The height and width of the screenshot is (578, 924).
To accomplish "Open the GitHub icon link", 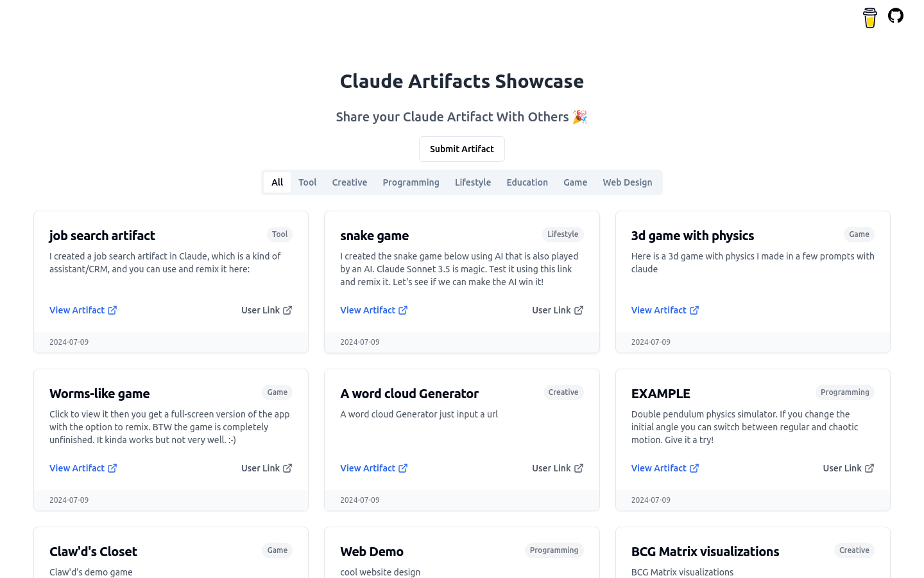I will [x=896, y=15].
